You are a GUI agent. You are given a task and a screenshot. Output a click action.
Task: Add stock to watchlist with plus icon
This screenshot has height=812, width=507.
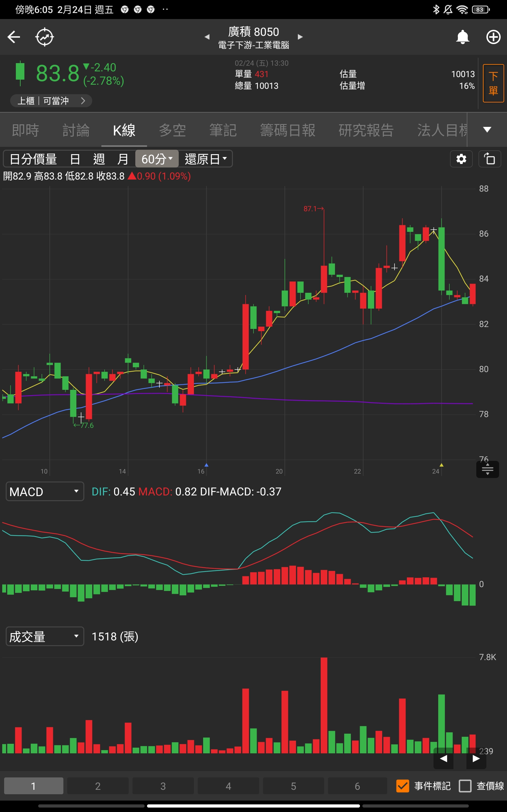tap(493, 37)
